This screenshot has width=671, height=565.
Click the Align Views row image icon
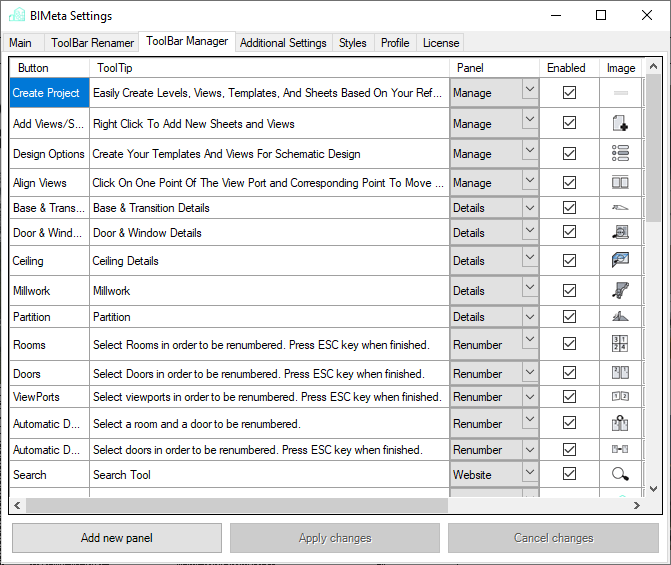[620, 183]
